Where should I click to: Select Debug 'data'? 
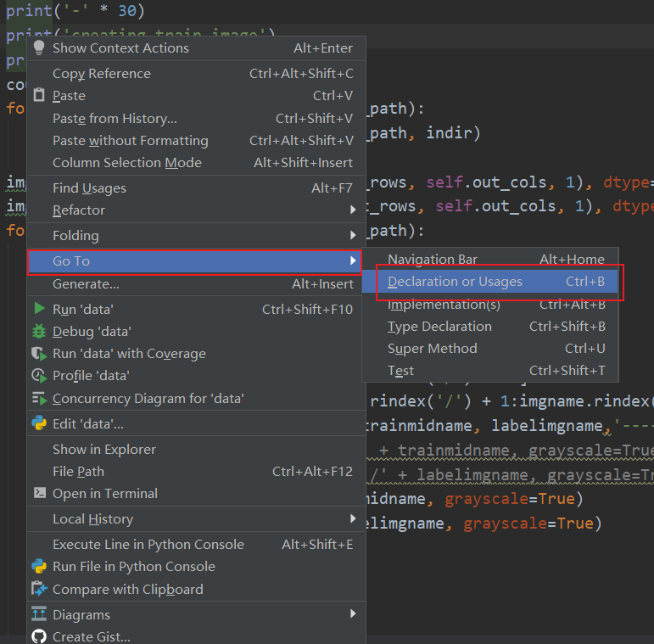[x=197, y=332]
